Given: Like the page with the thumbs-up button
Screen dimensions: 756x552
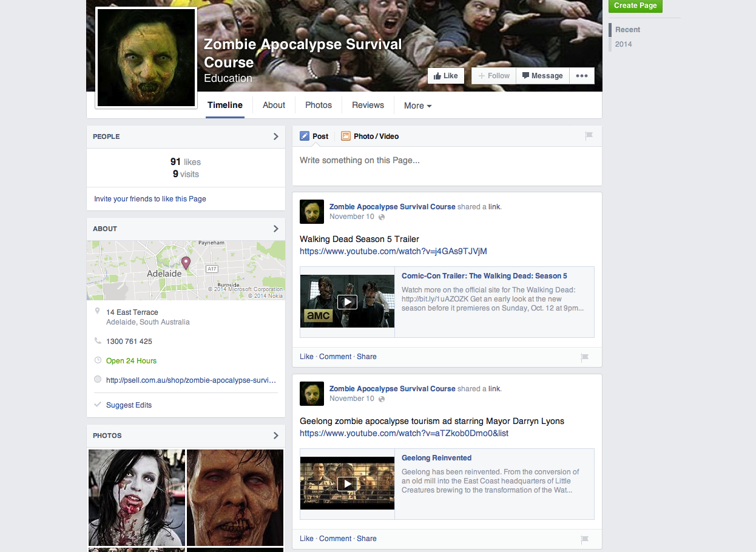Looking at the screenshot, I should (446, 76).
